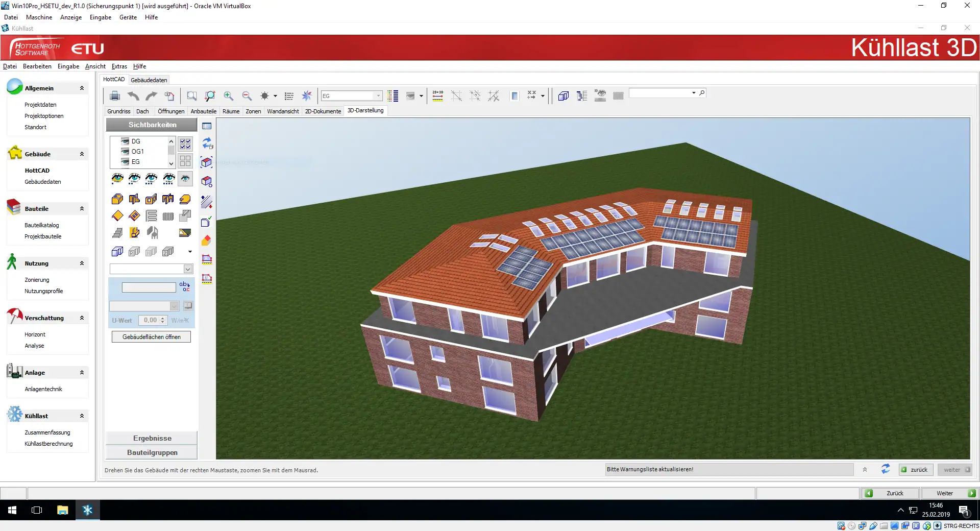980x531 pixels.
Task: Zoom out with the minus magnifier icon
Action: tap(247, 96)
